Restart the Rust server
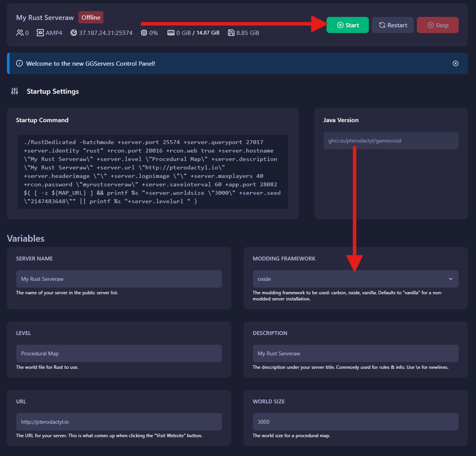 tap(393, 25)
